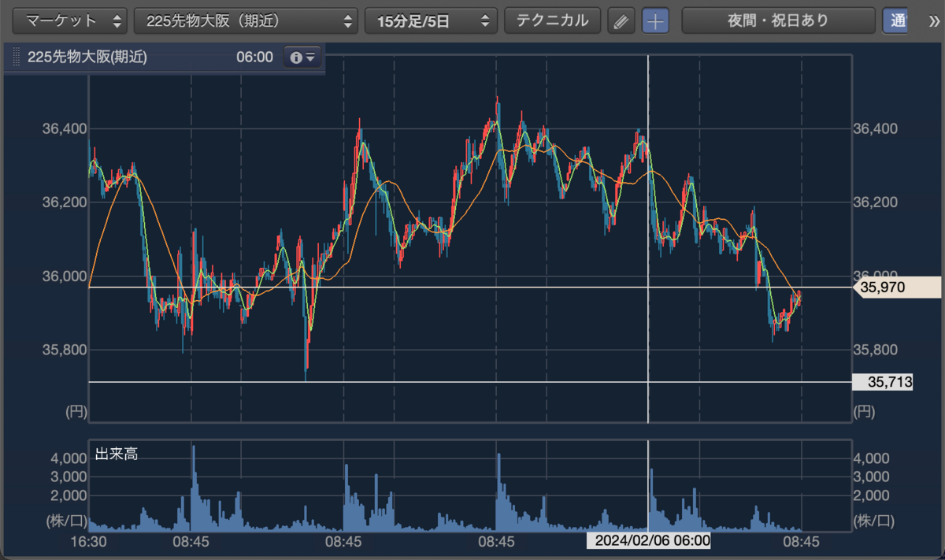Click the 16:30 time axis label
Image resolution: width=945 pixels, height=560 pixels.
click(x=88, y=542)
